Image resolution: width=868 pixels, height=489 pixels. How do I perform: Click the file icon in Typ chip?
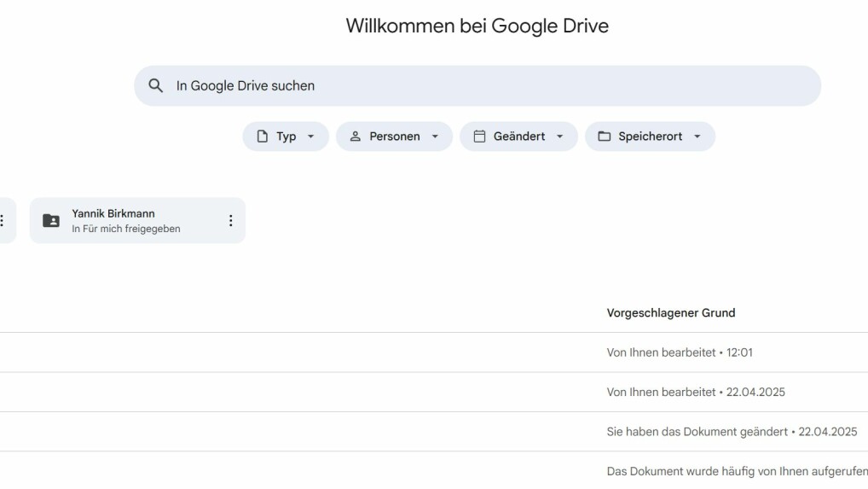[x=263, y=137]
